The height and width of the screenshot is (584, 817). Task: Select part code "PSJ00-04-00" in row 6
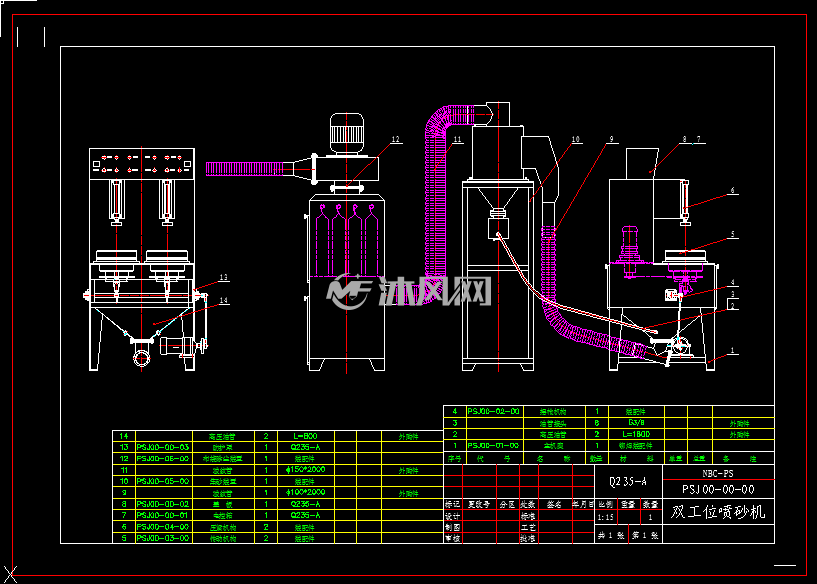click(x=163, y=527)
